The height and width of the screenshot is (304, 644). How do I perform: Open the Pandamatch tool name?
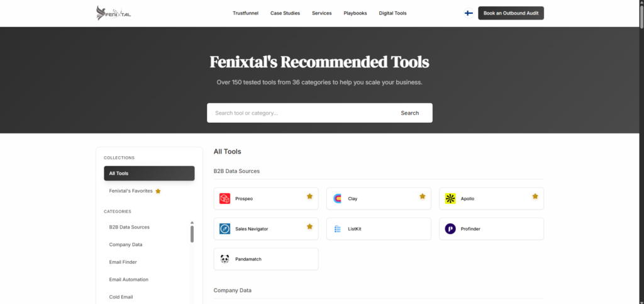pyautogui.click(x=248, y=259)
